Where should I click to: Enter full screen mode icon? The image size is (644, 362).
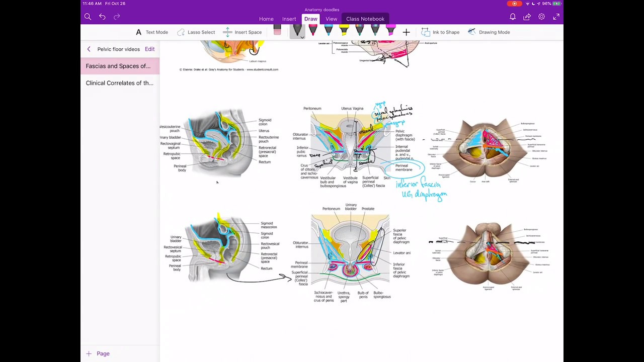pos(556,17)
